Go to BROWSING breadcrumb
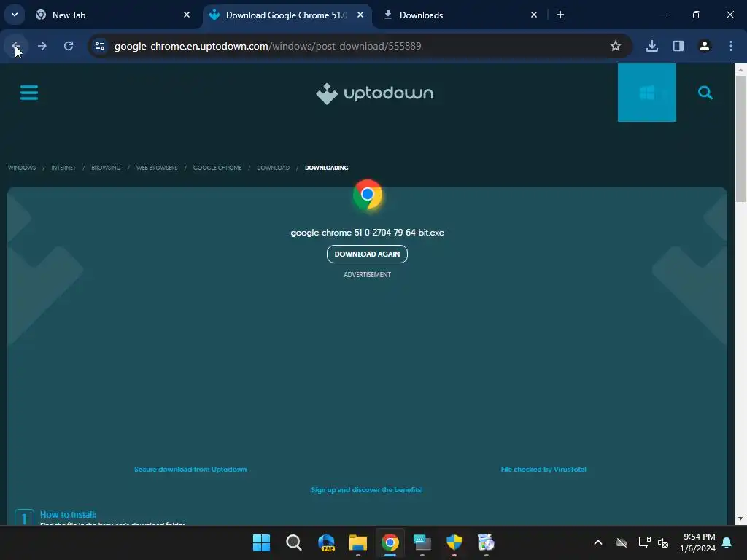The image size is (747, 560). 106,168
